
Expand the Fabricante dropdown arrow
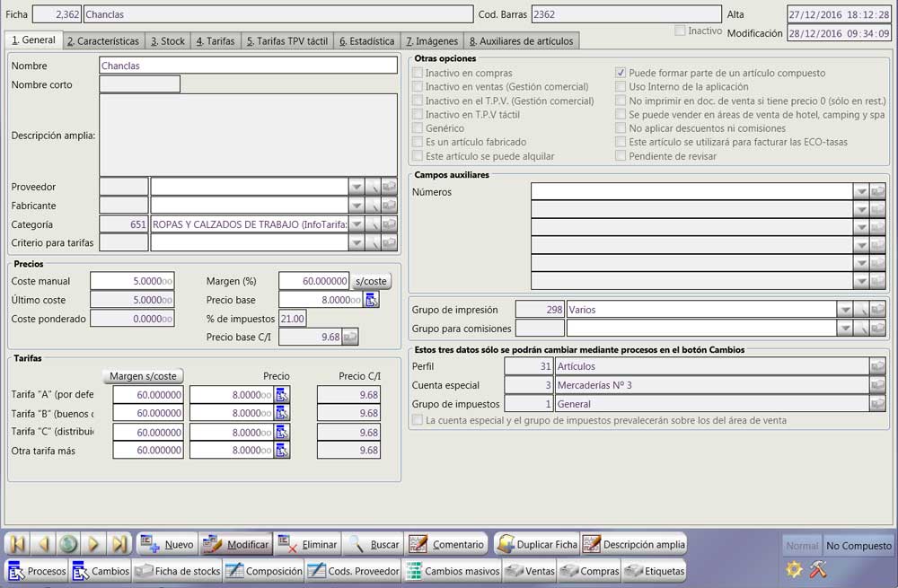[x=357, y=206]
